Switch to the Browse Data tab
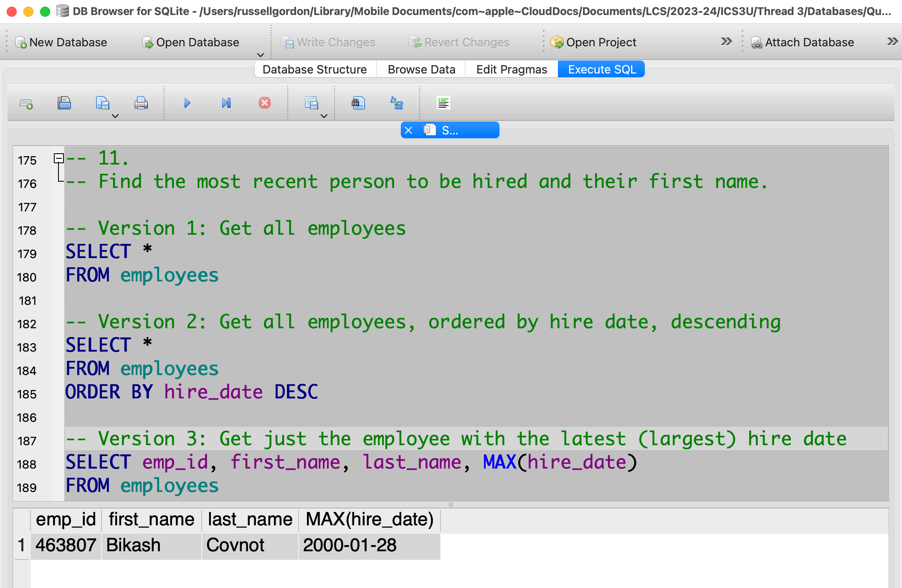The image size is (902, 588). pyautogui.click(x=421, y=69)
